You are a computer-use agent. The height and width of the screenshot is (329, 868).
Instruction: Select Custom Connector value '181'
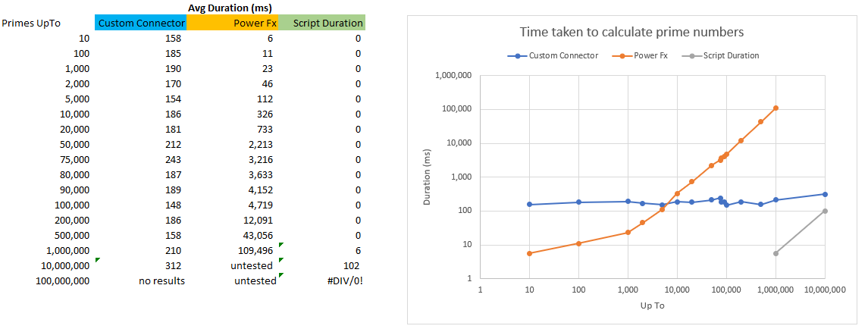(x=174, y=129)
